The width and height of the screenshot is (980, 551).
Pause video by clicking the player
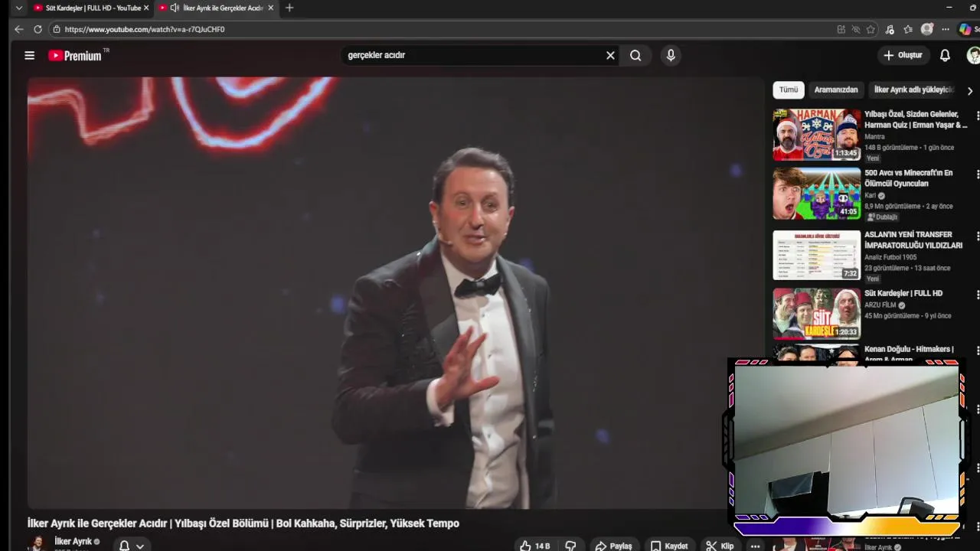point(396,292)
